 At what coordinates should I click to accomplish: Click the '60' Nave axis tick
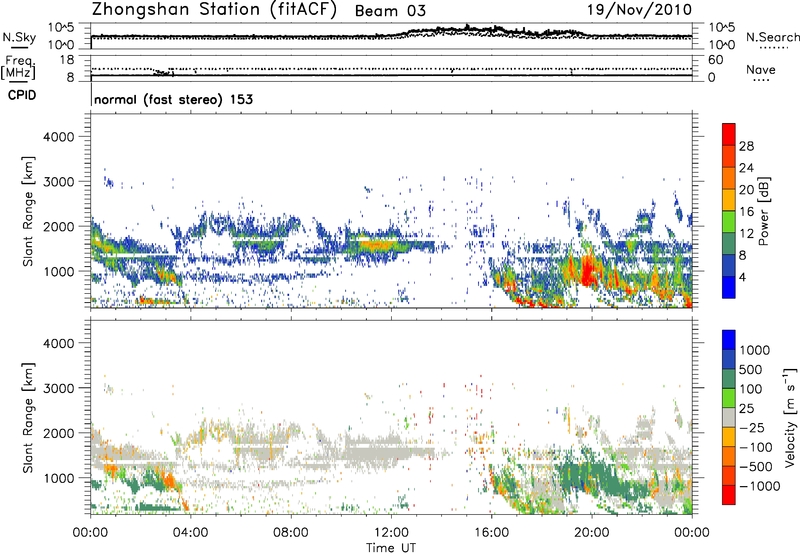click(x=715, y=60)
